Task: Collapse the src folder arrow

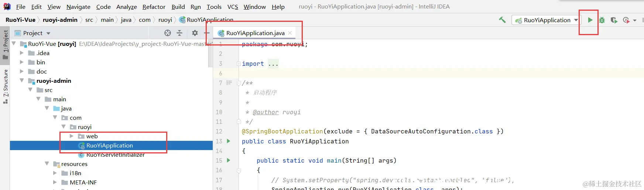Action: click(x=30, y=90)
